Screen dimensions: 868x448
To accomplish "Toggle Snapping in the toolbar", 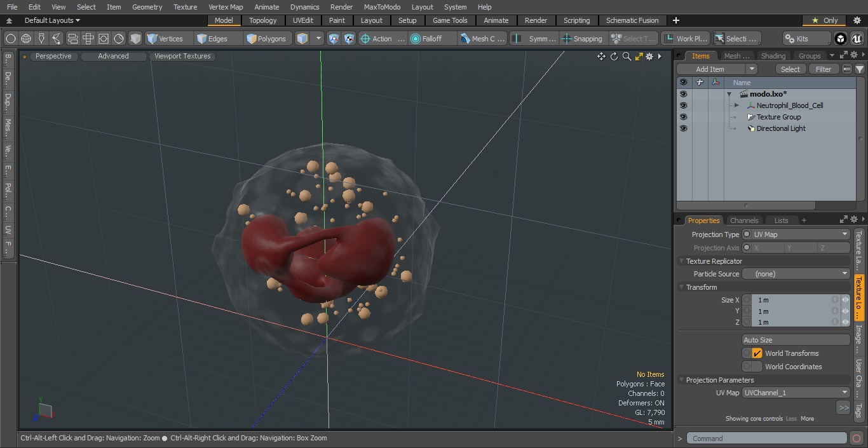I will [581, 39].
